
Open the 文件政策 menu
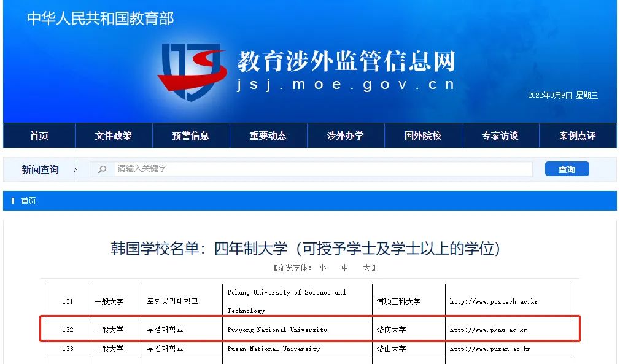coord(114,136)
